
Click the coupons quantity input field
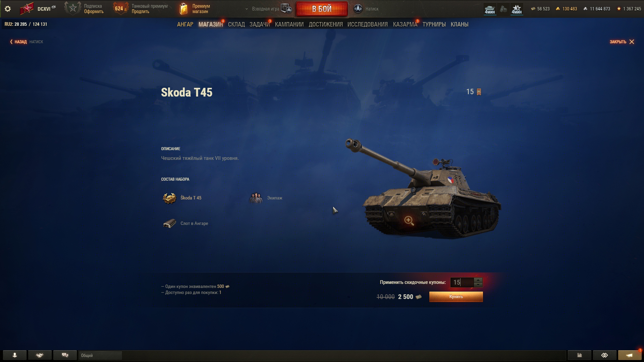tap(462, 283)
